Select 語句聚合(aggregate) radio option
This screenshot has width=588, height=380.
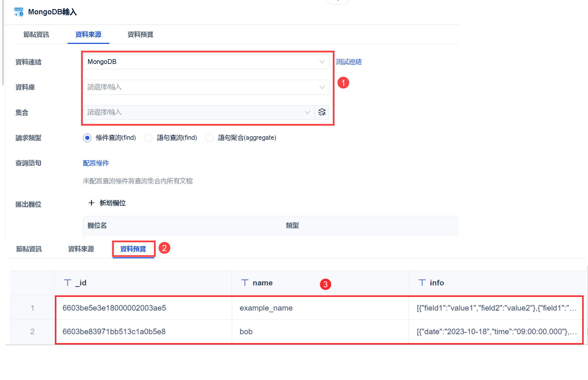(x=210, y=138)
